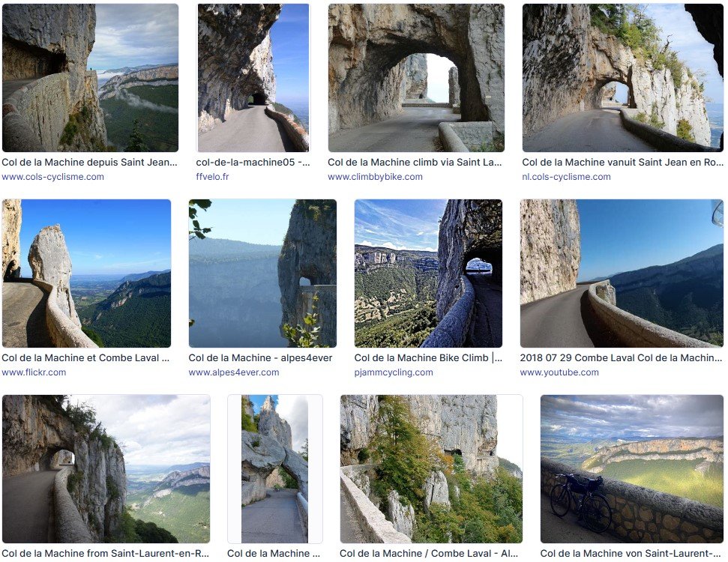Open the YouTube 2018 Combe Laval thumbnail
This screenshot has width=728, height=562.
click(622, 274)
